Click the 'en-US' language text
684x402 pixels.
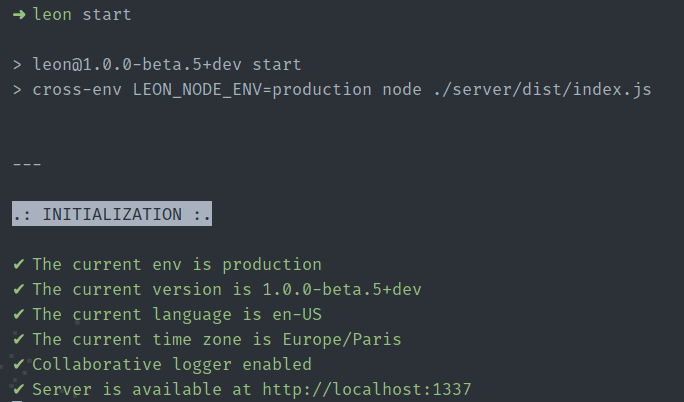(297, 314)
